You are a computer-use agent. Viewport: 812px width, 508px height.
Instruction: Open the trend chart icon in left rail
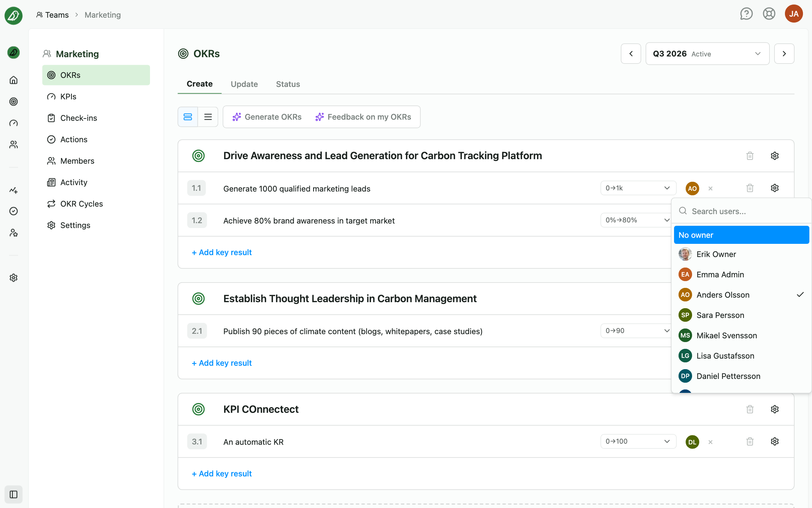click(x=14, y=190)
